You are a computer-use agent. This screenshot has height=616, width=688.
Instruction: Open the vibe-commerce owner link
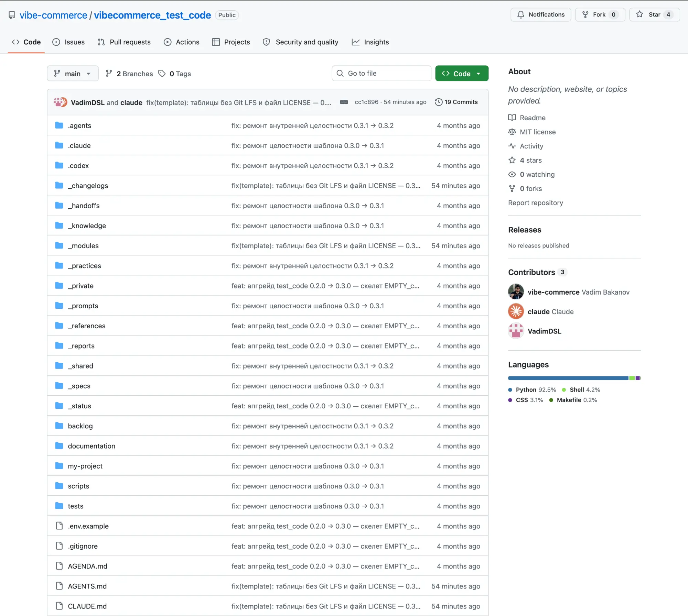pyautogui.click(x=53, y=15)
